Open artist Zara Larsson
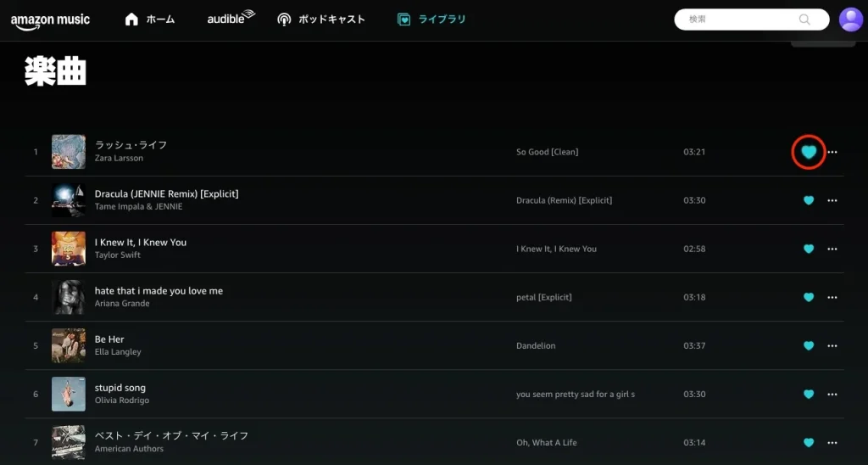 point(119,158)
